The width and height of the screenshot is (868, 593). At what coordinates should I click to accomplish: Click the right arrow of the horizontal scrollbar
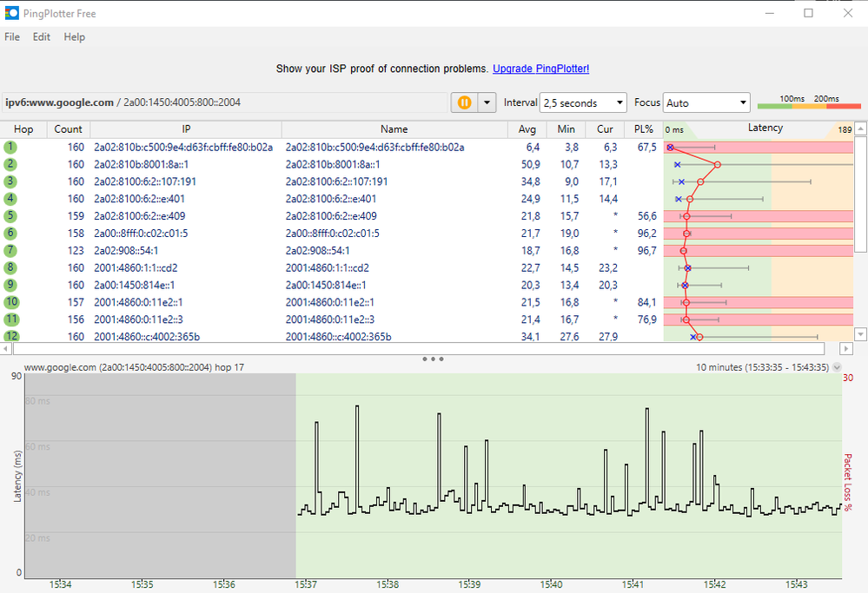coord(845,349)
